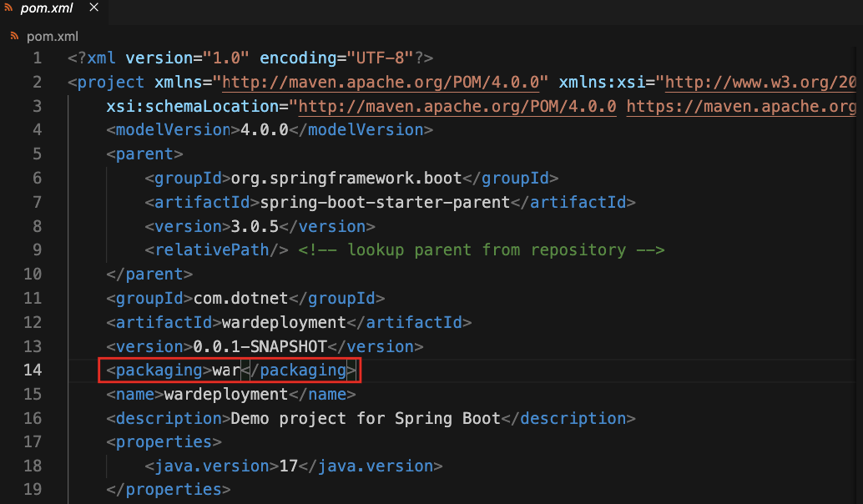The image size is (863, 504).
Task: Follow the www.w3.org xmlns:xsi link
Action: tap(760, 83)
